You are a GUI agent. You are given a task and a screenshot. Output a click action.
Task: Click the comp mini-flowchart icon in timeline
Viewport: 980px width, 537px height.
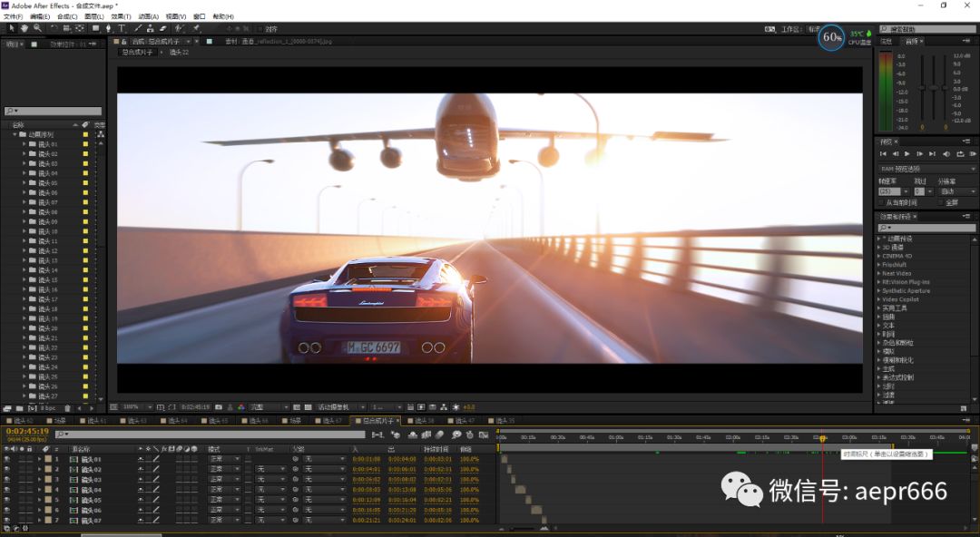(x=377, y=434)
